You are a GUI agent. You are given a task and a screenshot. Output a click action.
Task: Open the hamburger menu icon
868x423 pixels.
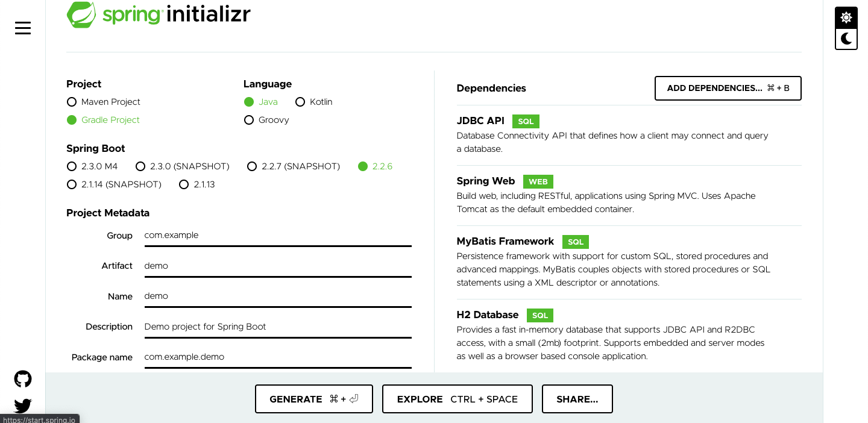[x=23, y=28]
